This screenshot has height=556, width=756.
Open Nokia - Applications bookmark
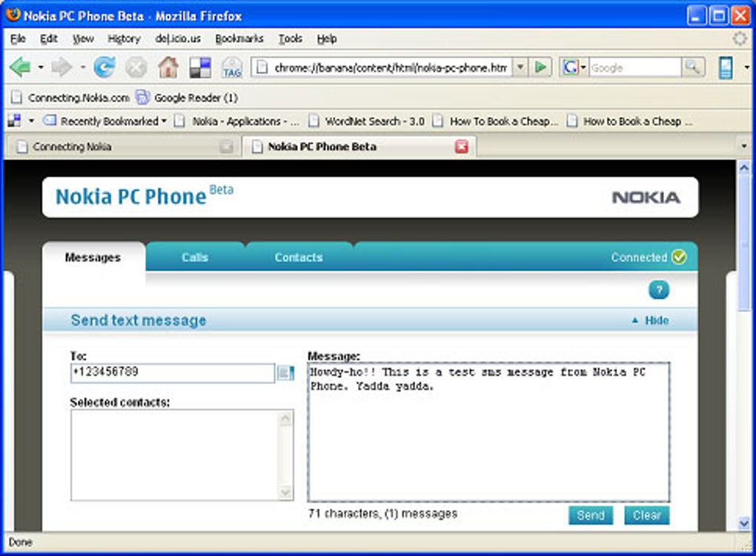pyautogui.click(x=236, y=122)
